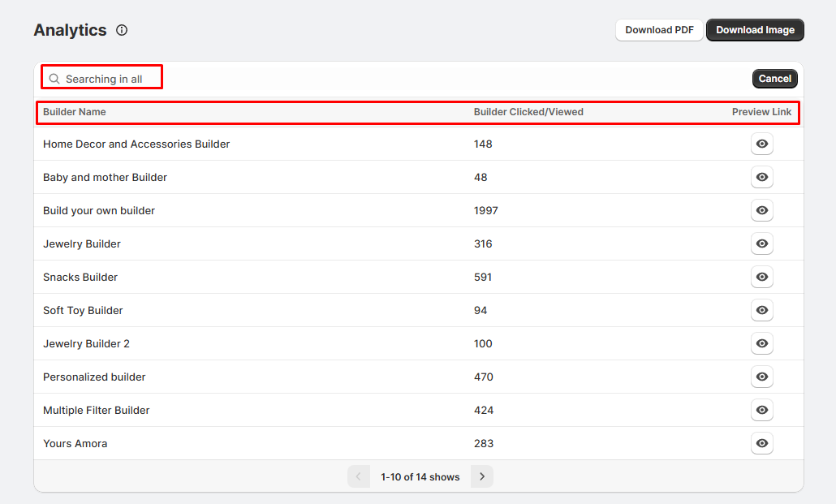Preview the Yours Amora builder
Viewport: 836px width, 504px height.
click(761, 444)
